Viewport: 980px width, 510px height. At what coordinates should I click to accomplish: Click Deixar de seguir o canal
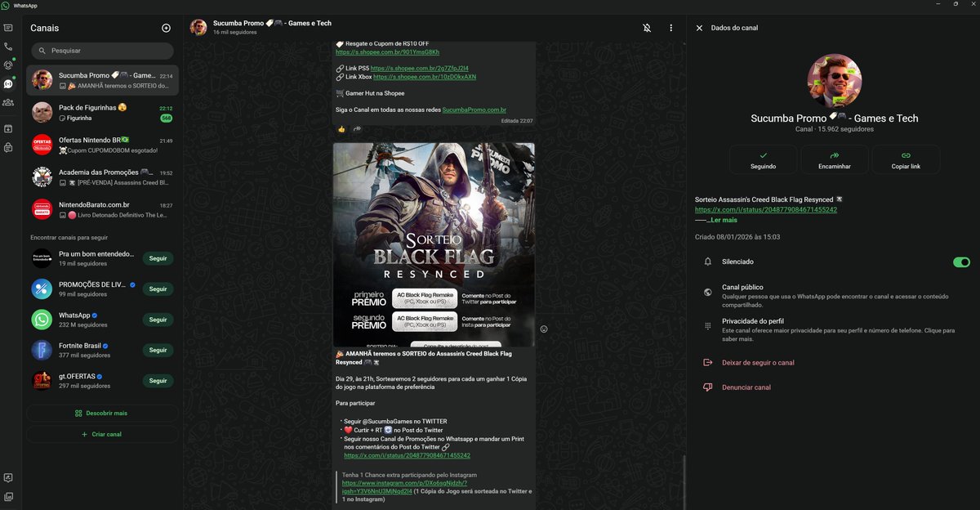[x=758, y=363]
